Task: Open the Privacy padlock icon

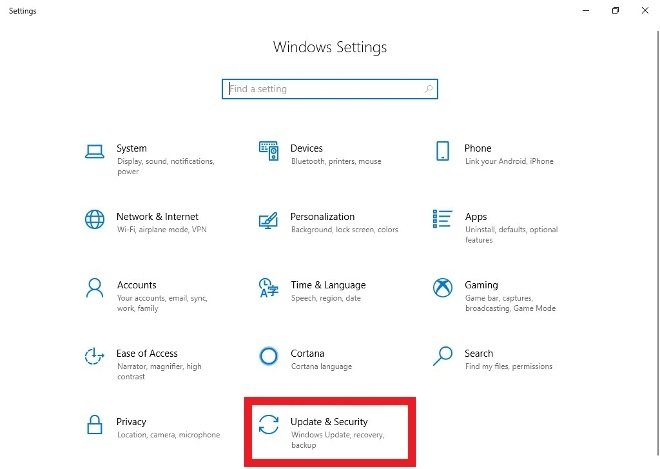Action: pos(94,424)
